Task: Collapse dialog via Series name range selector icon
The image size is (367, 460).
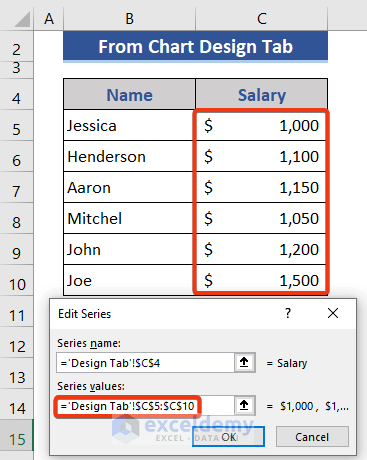Action: (x=244, y=362)
